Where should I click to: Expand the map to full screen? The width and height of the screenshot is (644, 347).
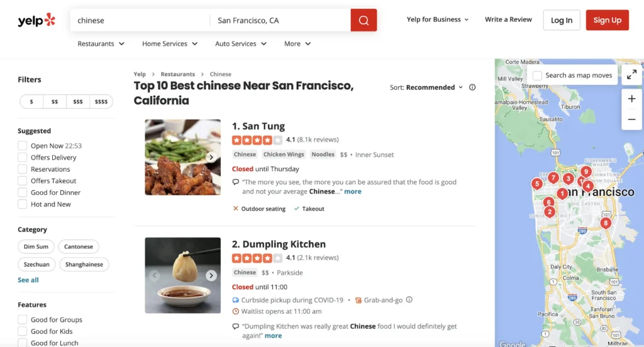click(x=631, y=75)
